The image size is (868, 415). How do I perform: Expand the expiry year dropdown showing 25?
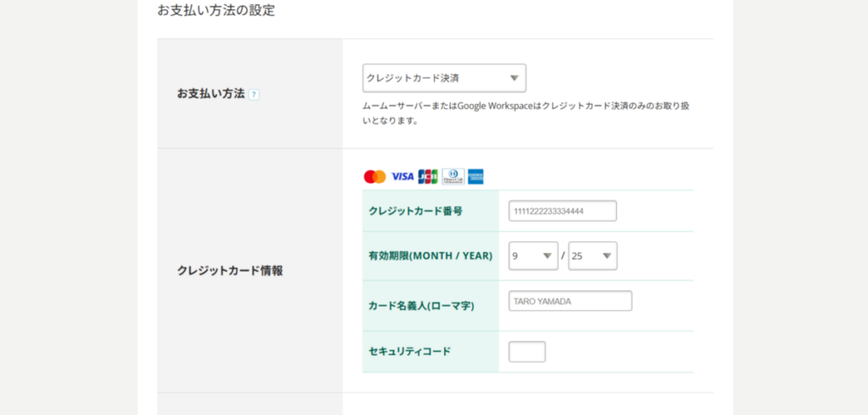click(x=593, y=256)
